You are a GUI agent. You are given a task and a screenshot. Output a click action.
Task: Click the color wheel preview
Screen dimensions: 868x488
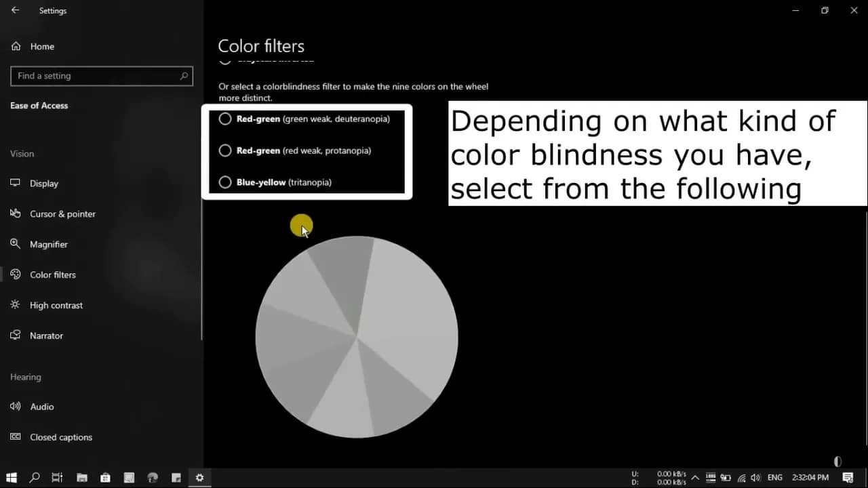(357, 337)
